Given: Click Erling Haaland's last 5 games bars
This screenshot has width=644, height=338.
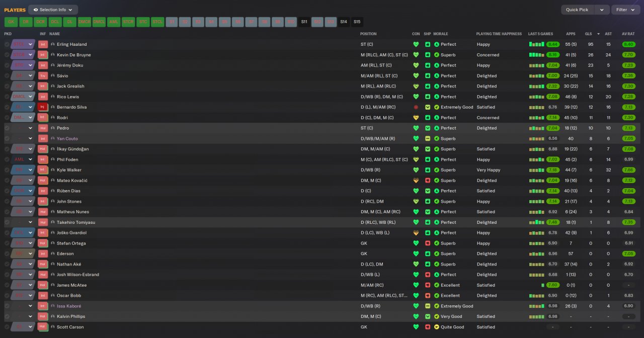Looking at the screenshot, I should click(x=537, y=44).
